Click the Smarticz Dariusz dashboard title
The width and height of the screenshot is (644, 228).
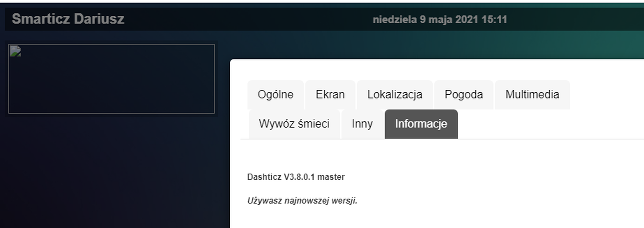click(x=68, y=19)
